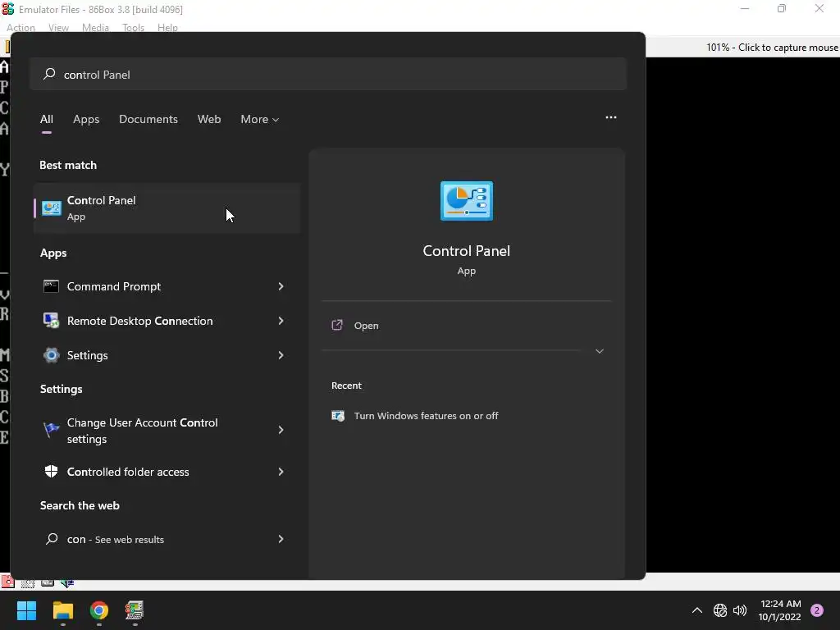Open the 86Box Tools menu
840x630 pixels.
click(133, 27)
